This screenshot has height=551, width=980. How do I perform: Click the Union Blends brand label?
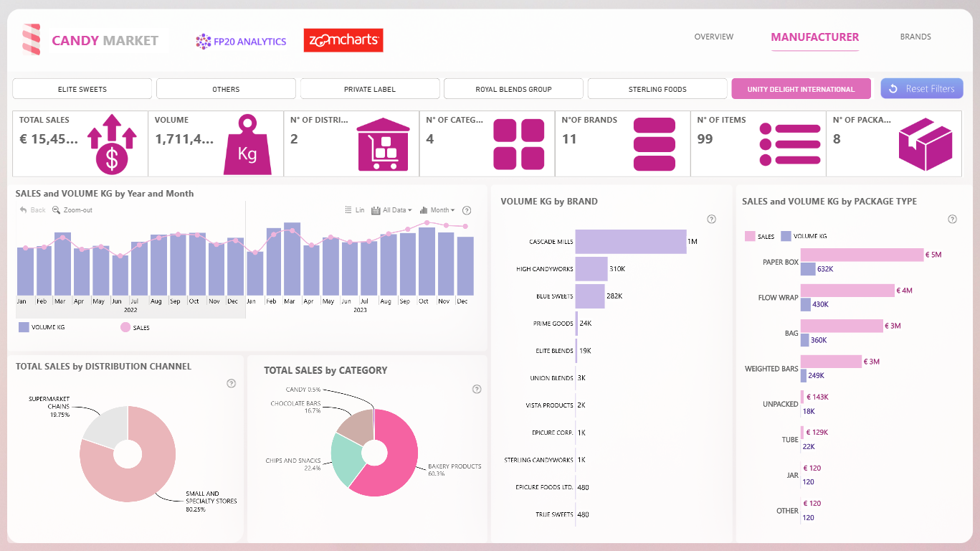tap(552, 378)
